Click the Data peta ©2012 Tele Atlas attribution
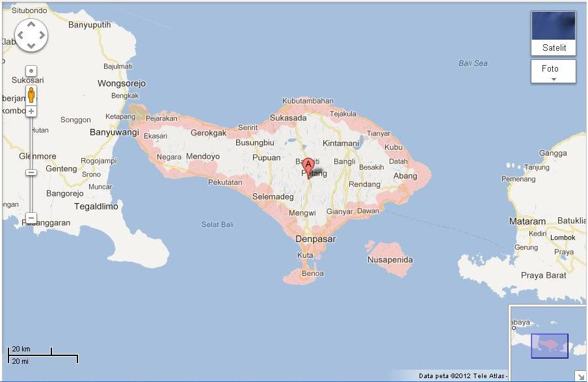The height and width of the screenshot is (382, 588). pos(463,375)
